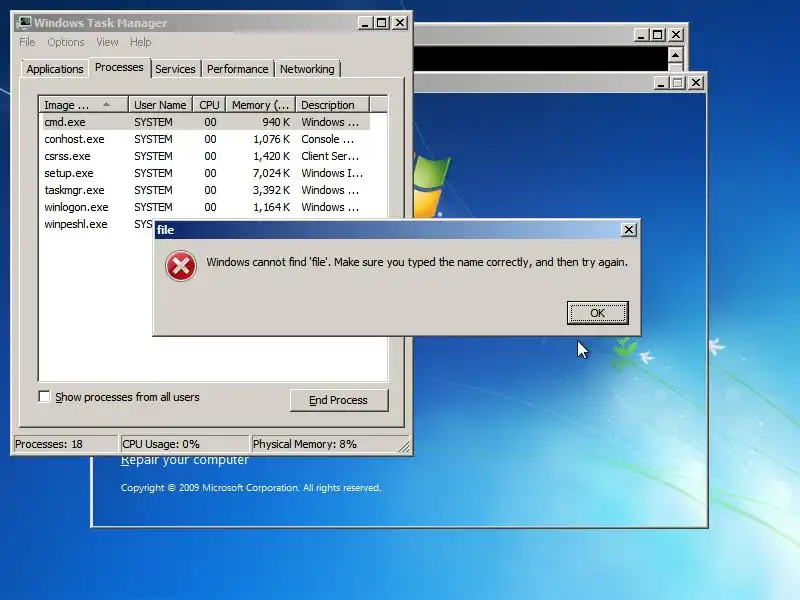The image size is (800, 600).
Task: Sort processes by the CPU column
Action: click(x=209, y=105)
